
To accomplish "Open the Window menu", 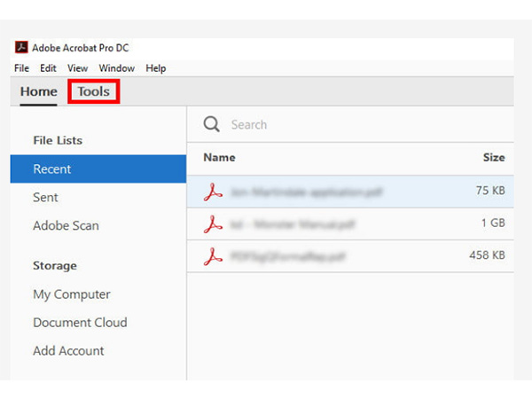I will (116, 68).
